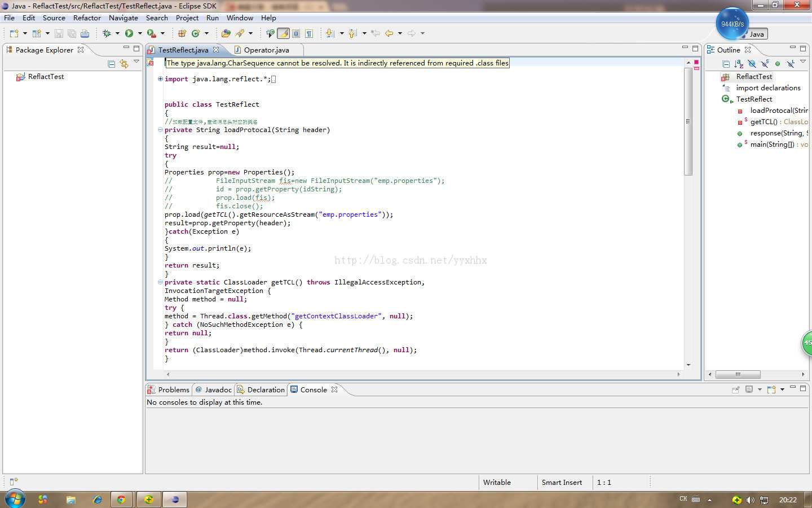
Task: Click the Open Type toolbar icon
Action: click(226, 33)
